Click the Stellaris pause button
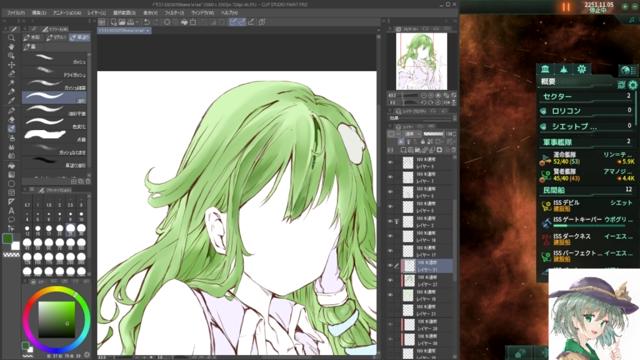Screen dimensions: 640x360 click(x=566, y=7)
